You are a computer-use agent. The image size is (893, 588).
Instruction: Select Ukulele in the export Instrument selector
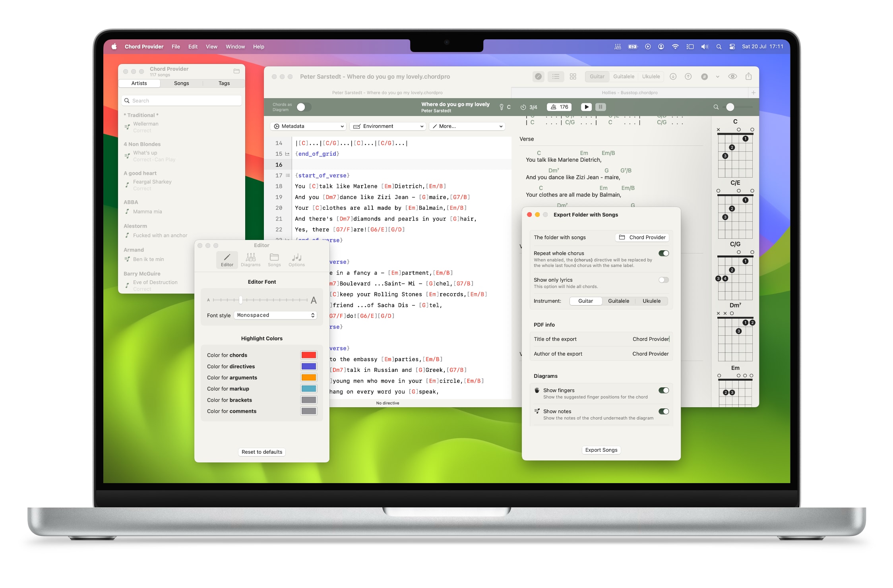click(651, 301)
